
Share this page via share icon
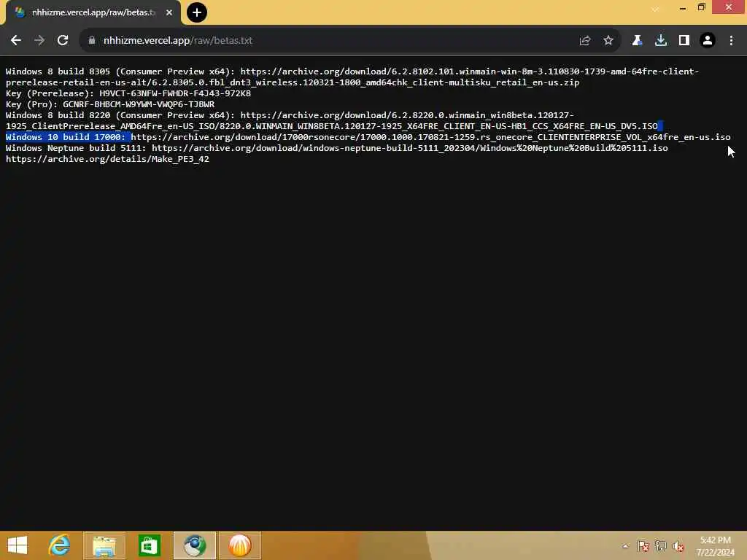pos(585,41)
